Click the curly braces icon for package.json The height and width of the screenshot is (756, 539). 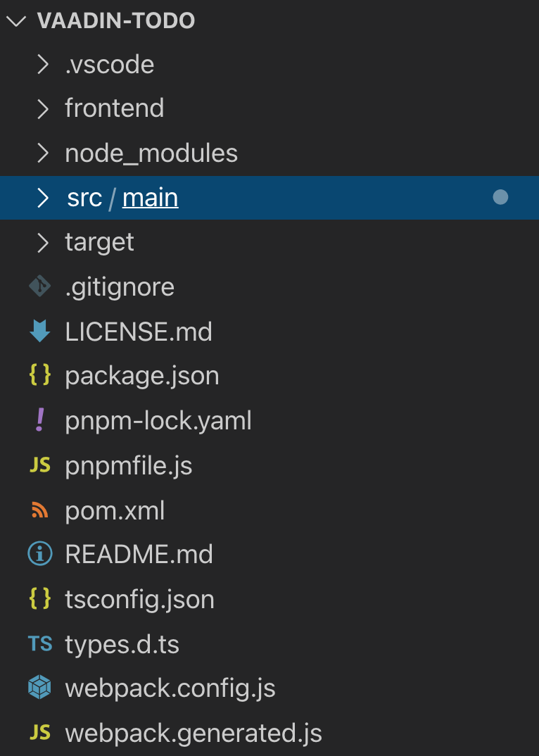tap(41, 376)
